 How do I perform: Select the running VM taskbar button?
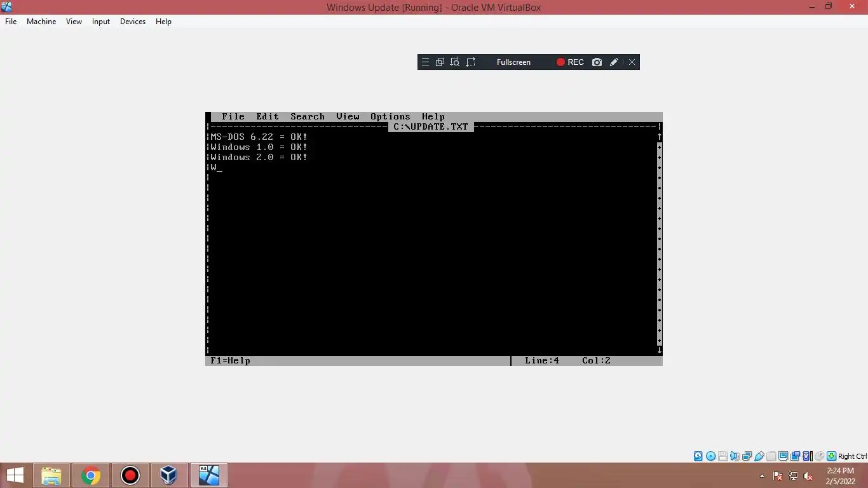208,475
